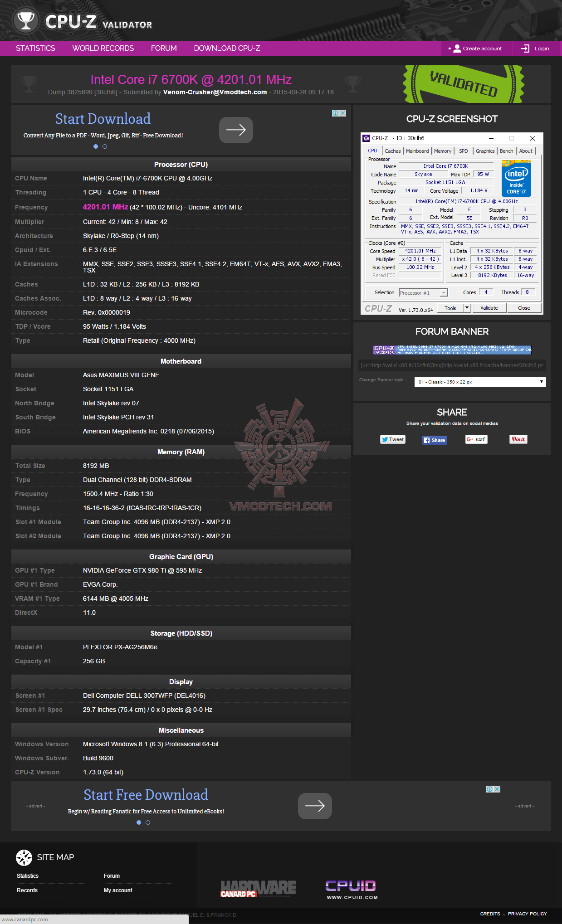562x924 pixels.
Task: Select first carousel dot in top ad
Action: click(x=96, y=146)
